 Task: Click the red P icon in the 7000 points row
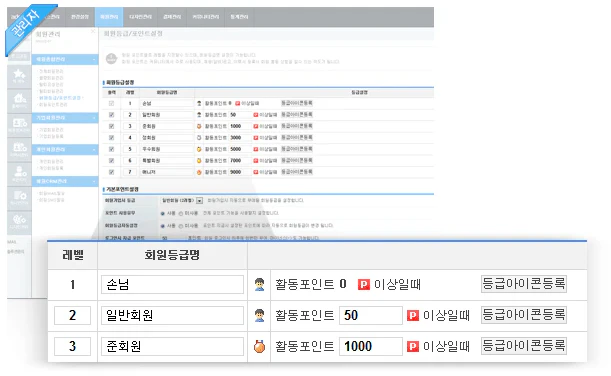point(256,161)
